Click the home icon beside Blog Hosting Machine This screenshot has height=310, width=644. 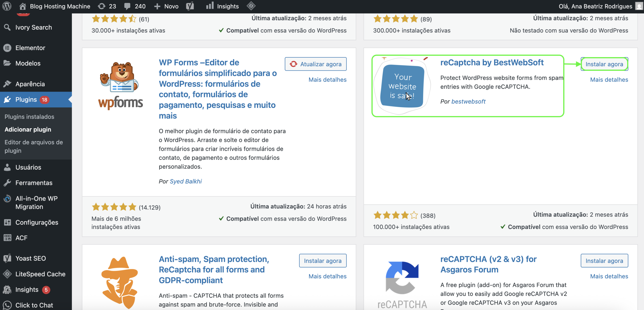click(23, 6)
